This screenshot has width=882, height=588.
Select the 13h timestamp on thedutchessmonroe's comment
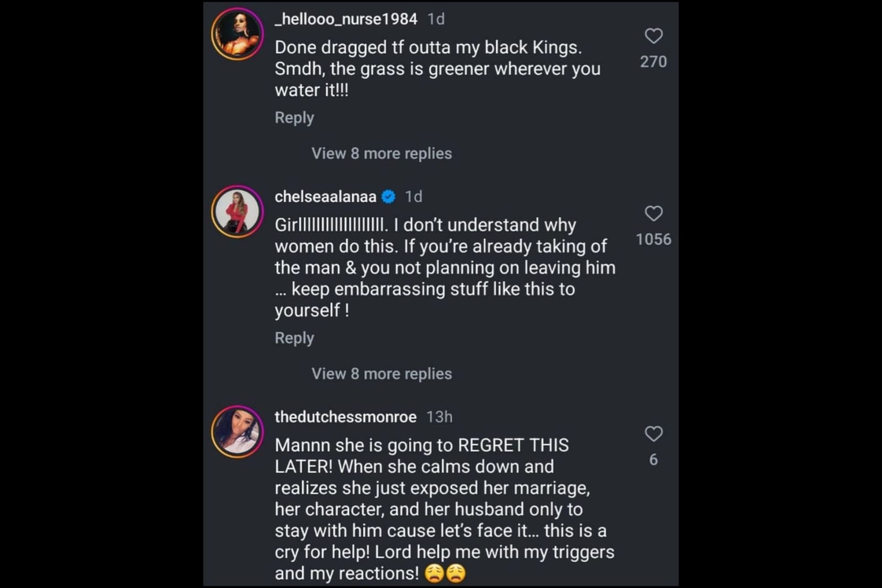(438, 417)
